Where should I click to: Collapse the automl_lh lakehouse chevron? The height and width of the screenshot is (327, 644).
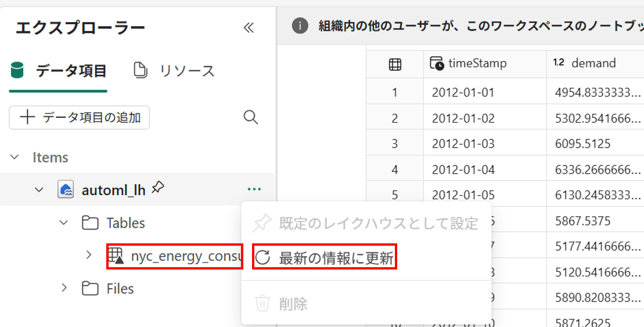coord(39,189)
